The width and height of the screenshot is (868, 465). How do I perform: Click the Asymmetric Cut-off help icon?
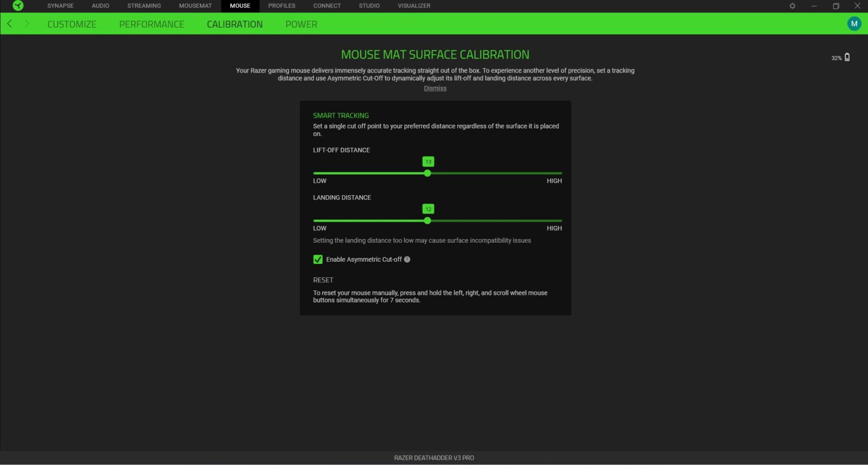[407, 260]
